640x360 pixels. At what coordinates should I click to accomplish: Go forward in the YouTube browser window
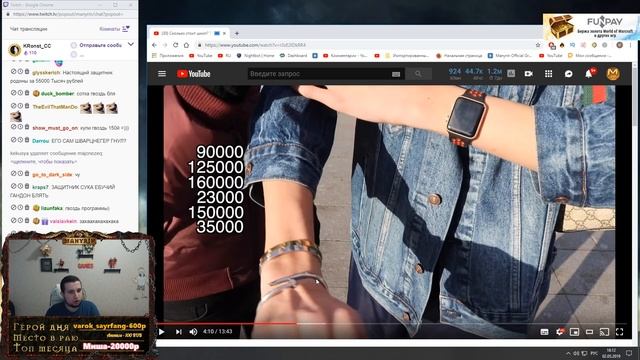[165, 45]
